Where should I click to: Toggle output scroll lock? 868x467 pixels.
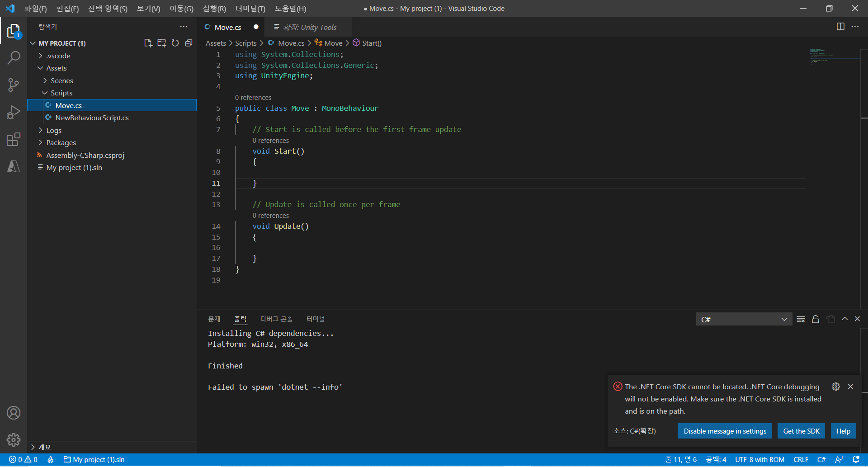[816, 319]
